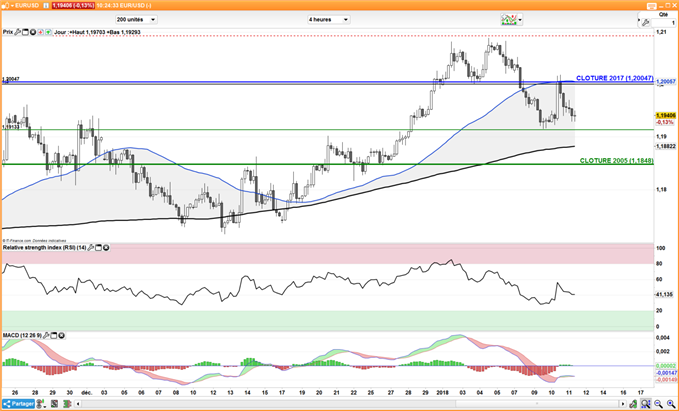Viewport: 679px width, 411px height.
Task: Click the horizontal scrollbar right arrow
Action: pyautogui.click(x=623, y=404)
